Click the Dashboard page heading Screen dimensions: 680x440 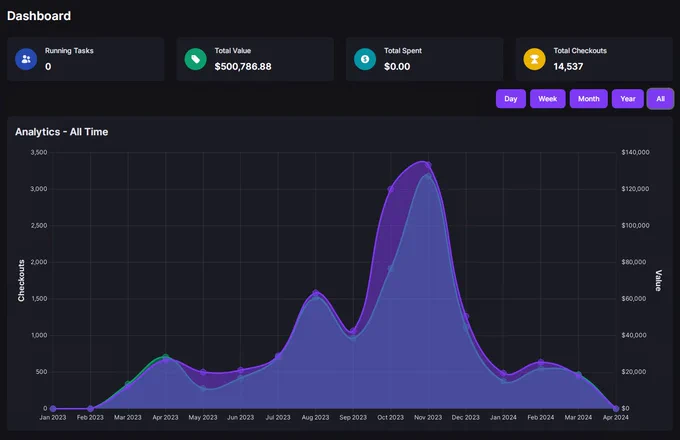pyautogui.click(x=39, y=16)
